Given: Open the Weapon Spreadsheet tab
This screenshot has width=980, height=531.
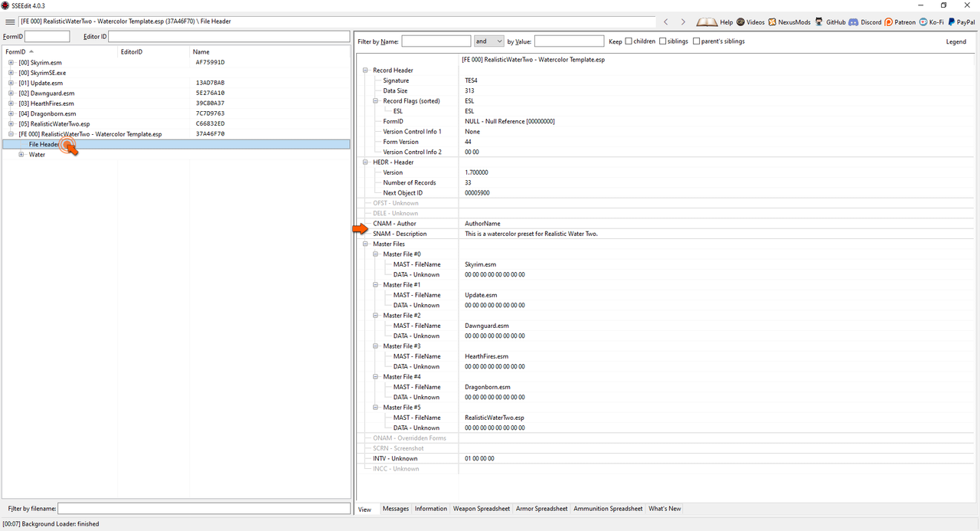Looking at the screenshot, I should coord(482,509).
